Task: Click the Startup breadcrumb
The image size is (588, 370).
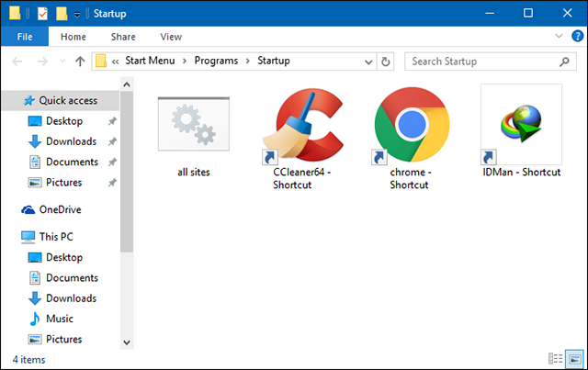Action: [274, 61]
